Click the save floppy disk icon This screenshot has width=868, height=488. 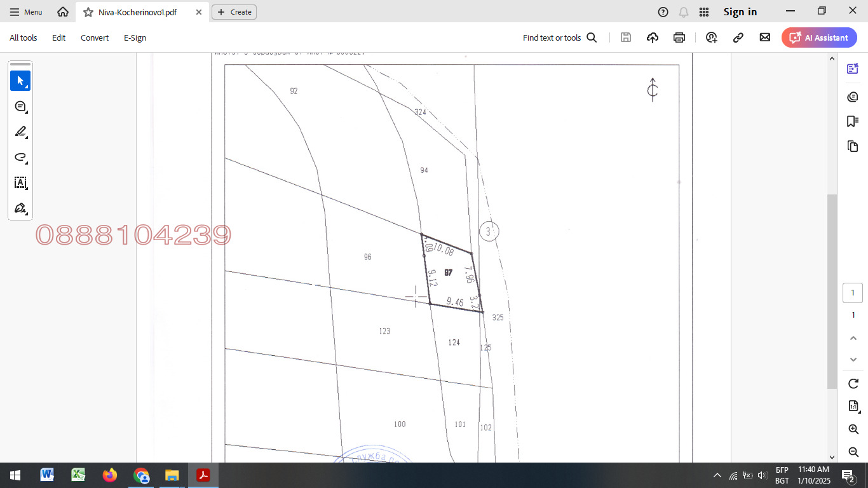pos(626,37)
